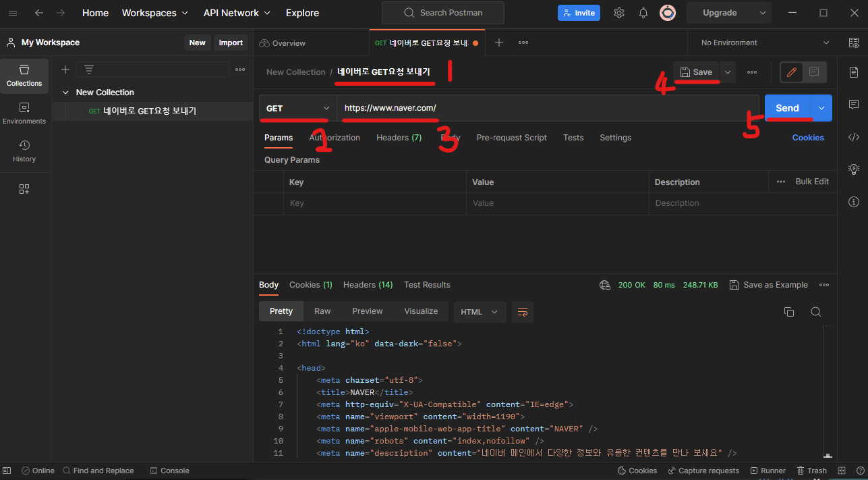Image resolution: width=868 pixels, height=480 pixels.
Task: Open the Pre-request Script tab
Action: (x=511, y=138)
